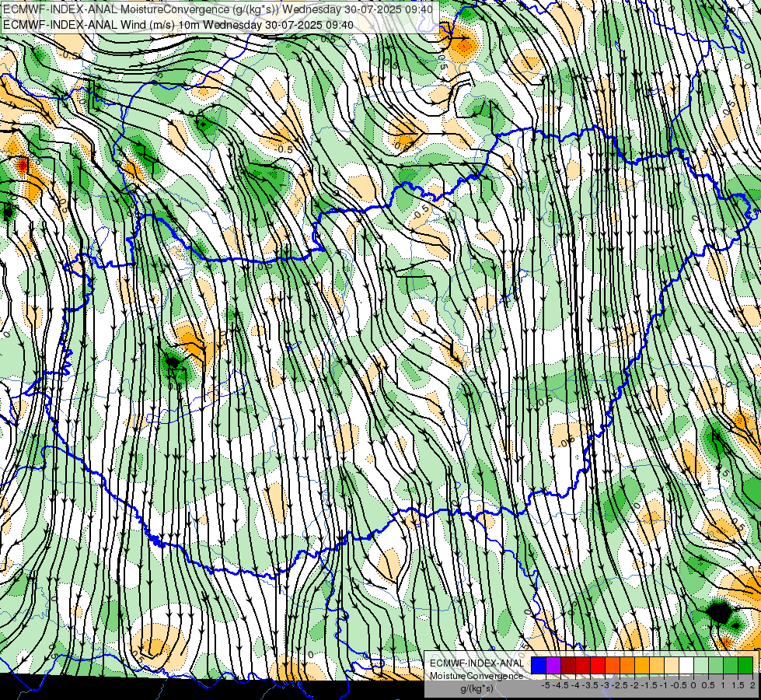The image size is (761, 700).
Task: Click the legend tick value -3.5
Action: 590,685
